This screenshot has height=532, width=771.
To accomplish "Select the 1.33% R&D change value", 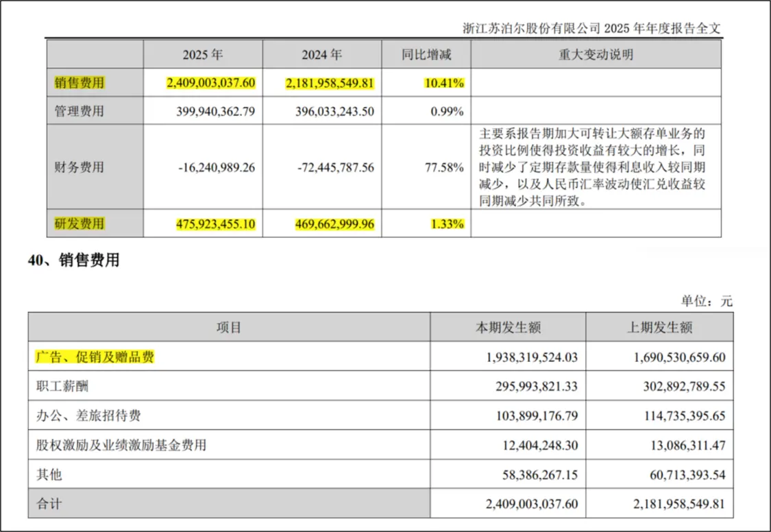I will click(x=448, y=223).
